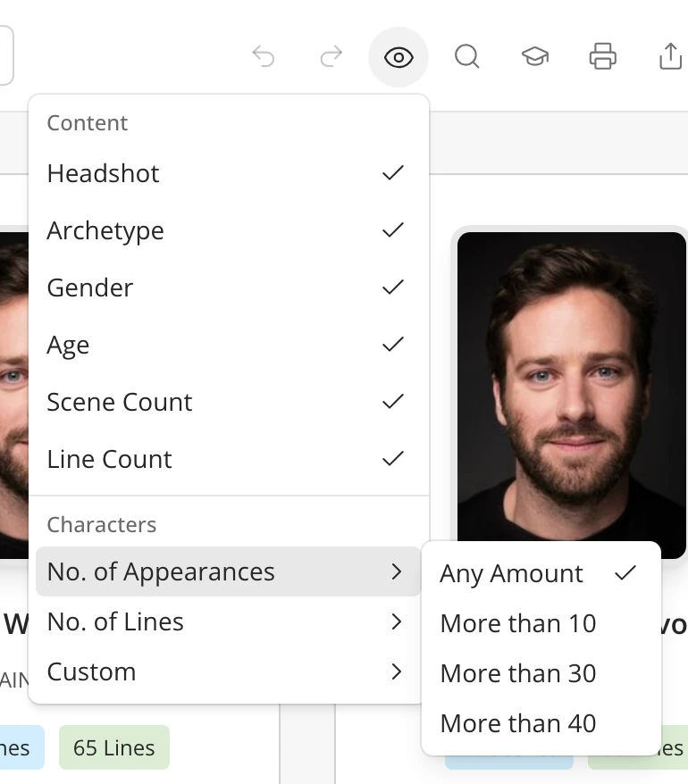Click the Characters section header
This screenshot has height=784, width=688.
(102, 524)
